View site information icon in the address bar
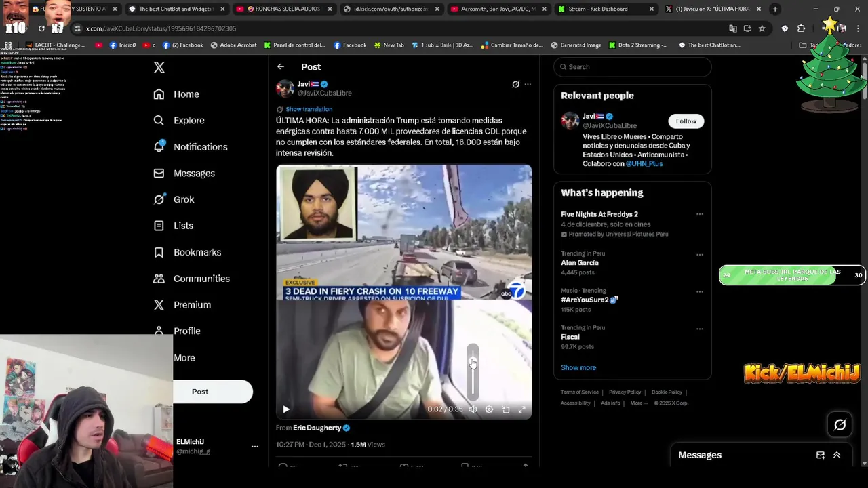868x488 pixels. click(77, 28)
